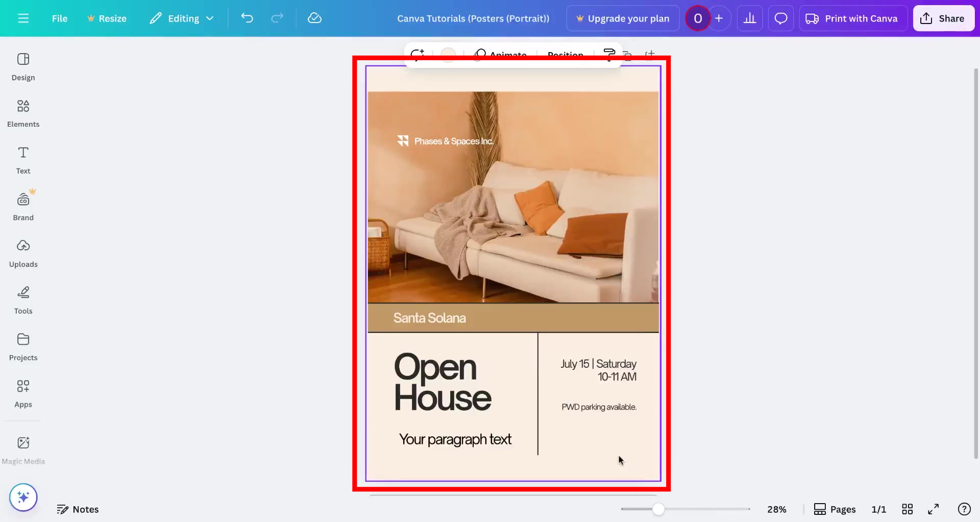Image resolution: width=980 pixels, height=522 pixels.
Task: Open the insights chart icon
Action: tap(749, 18)
